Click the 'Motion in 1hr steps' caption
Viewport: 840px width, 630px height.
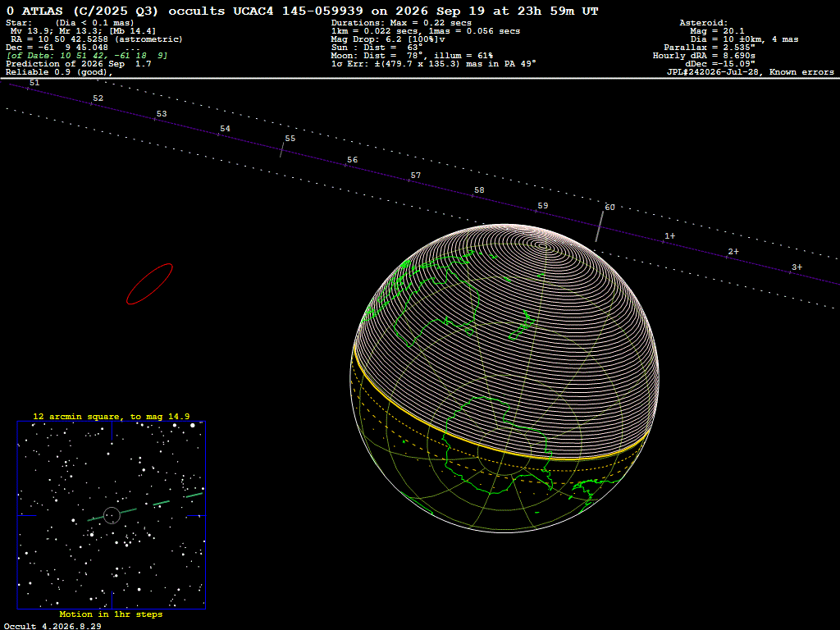[x=111, y=614]
